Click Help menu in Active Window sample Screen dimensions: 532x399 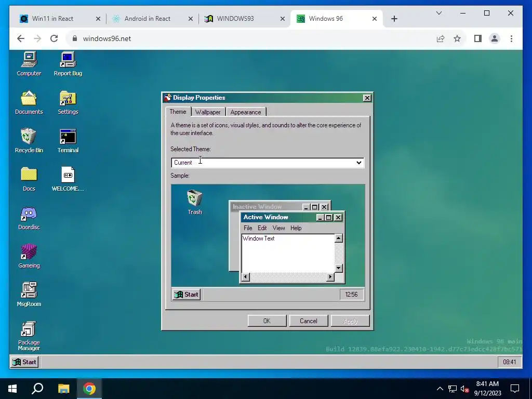click(x=296, y=228)
